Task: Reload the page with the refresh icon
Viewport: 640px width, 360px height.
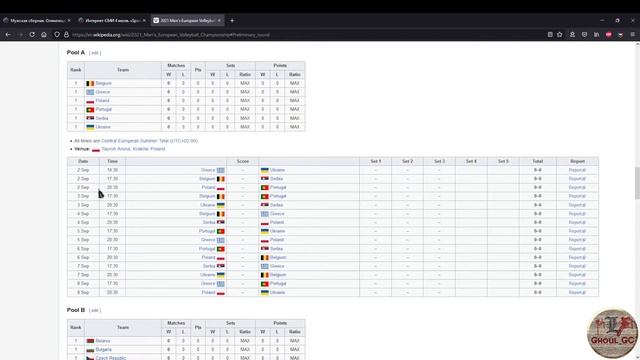Action: (32, 35)
